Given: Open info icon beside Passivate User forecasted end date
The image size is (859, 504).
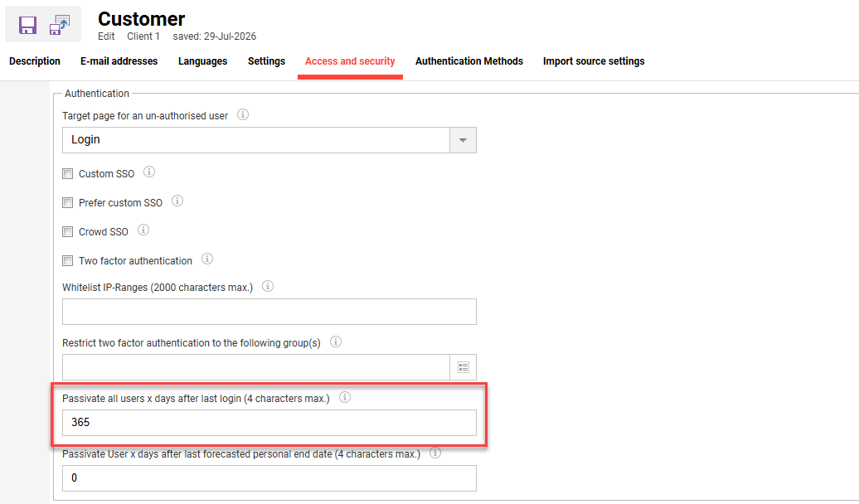Looking at the screenshot, I should point(435,453).
